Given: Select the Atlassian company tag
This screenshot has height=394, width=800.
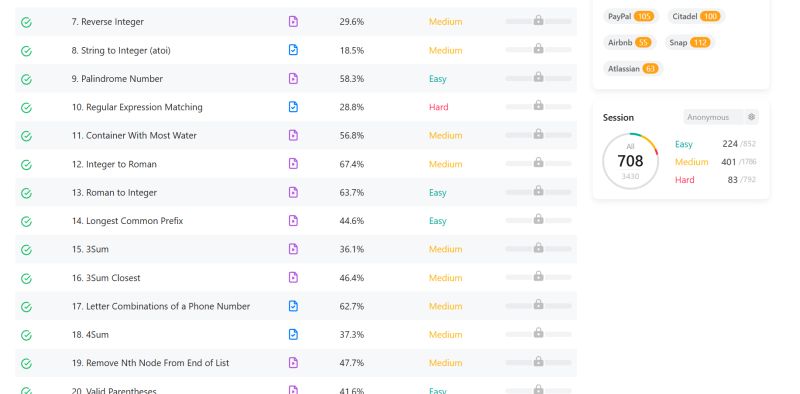Looking at the screenshot, I should point(633,68).
